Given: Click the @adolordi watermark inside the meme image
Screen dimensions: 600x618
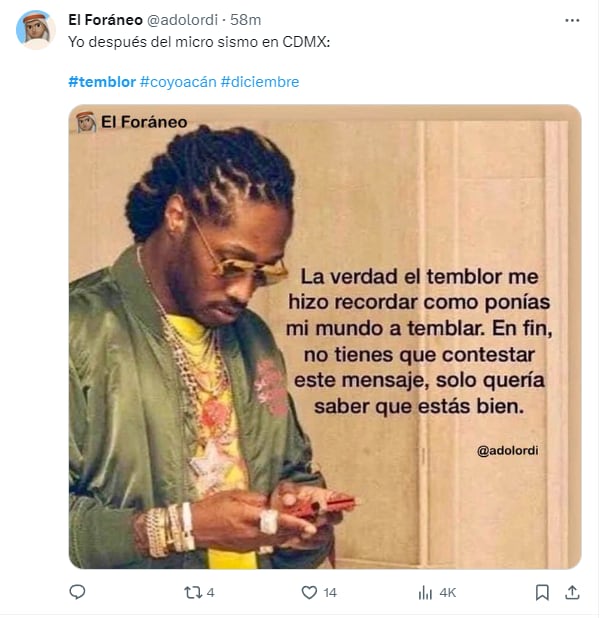Looking at the screenshot, I should click(x=507, y=450).
